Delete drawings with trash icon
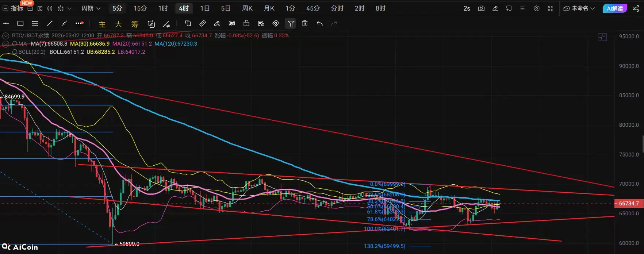This screenshot has width=644, height=254. point(305,23)
